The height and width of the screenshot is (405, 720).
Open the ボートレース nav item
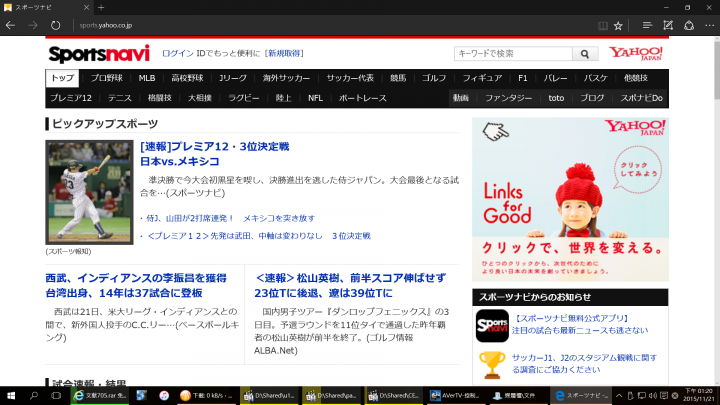point(362,98)
